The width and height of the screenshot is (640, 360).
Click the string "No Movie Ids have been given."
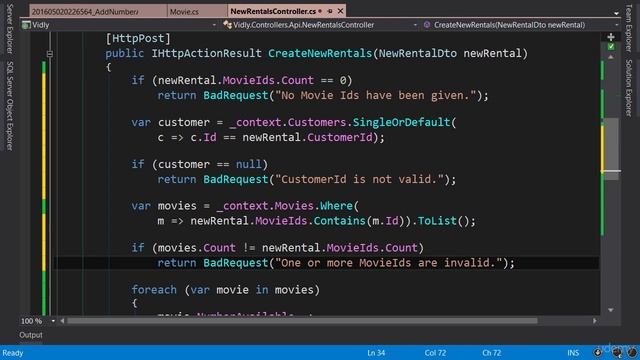(376, 96)
